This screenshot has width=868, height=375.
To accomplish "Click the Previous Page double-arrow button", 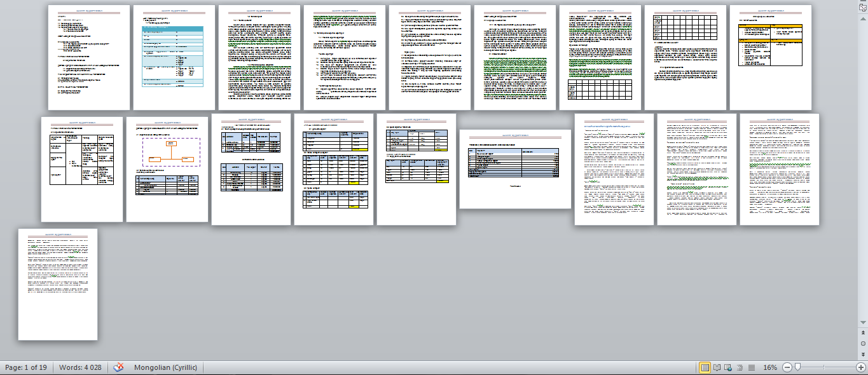I will (862, 332).
